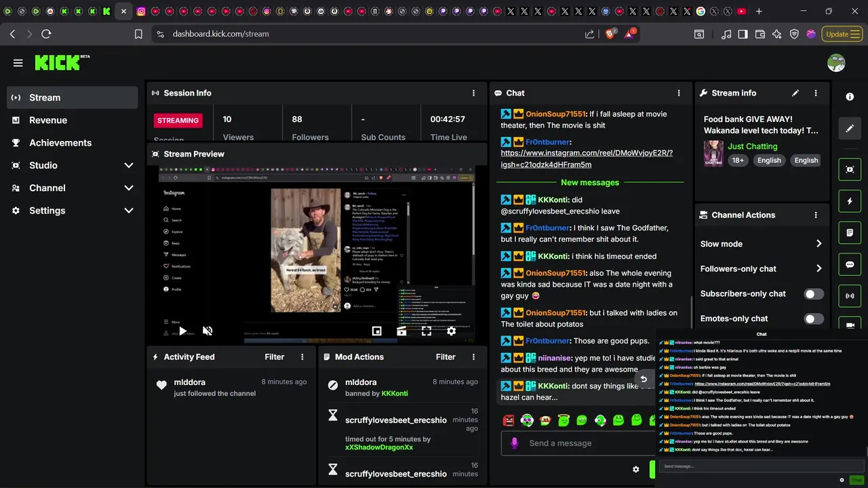Select the angry red emote

pos(509,420)
